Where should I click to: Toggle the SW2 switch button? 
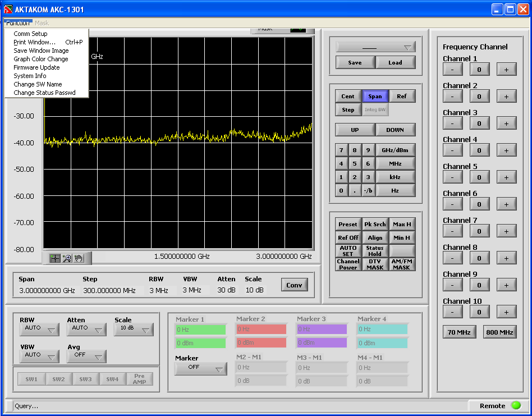point(59,379)
